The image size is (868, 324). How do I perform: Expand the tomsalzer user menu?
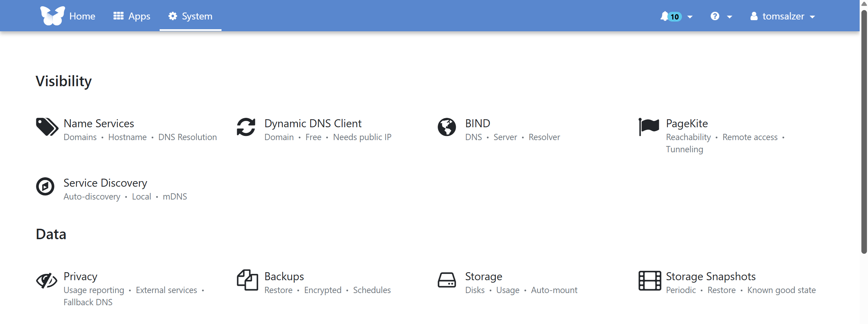click(783, 16)
